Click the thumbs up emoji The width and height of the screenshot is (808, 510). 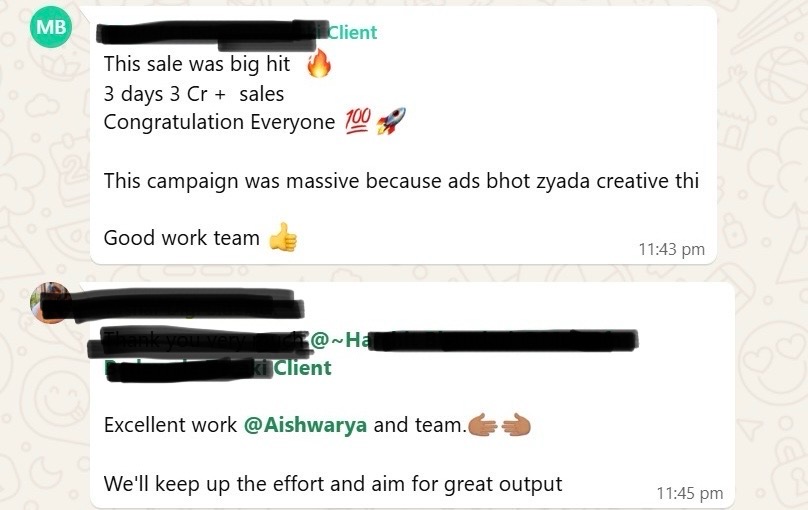coord(283,237)
